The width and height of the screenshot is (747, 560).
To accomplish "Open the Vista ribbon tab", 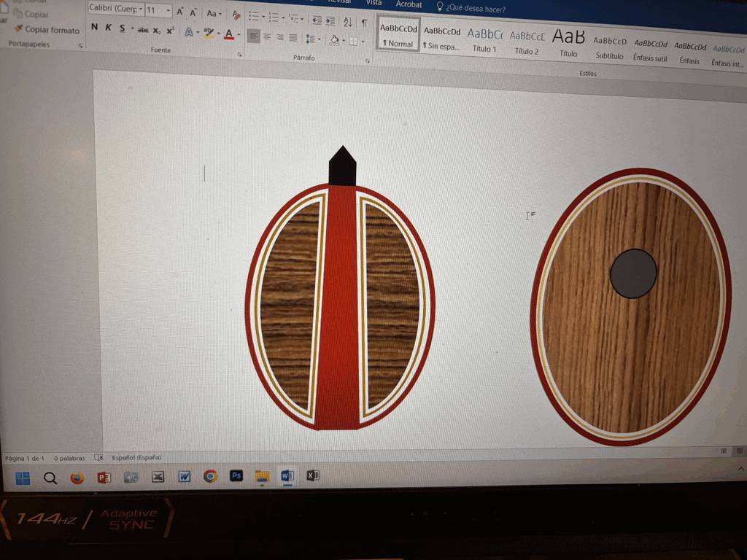I will [373, 3].
